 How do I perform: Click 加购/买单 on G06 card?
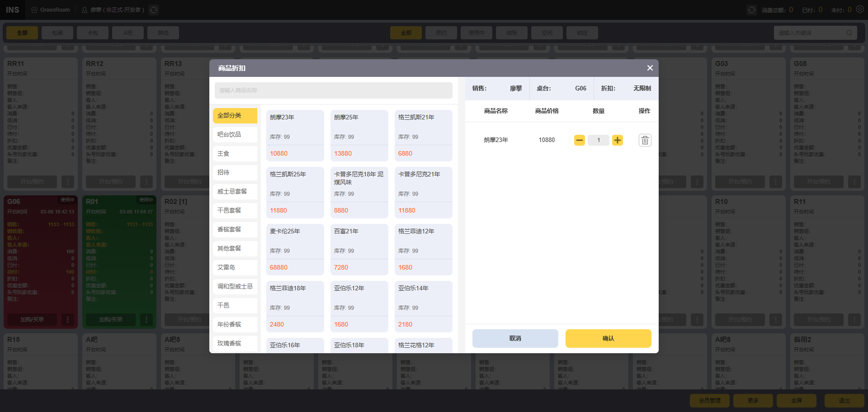pos(32,320)
